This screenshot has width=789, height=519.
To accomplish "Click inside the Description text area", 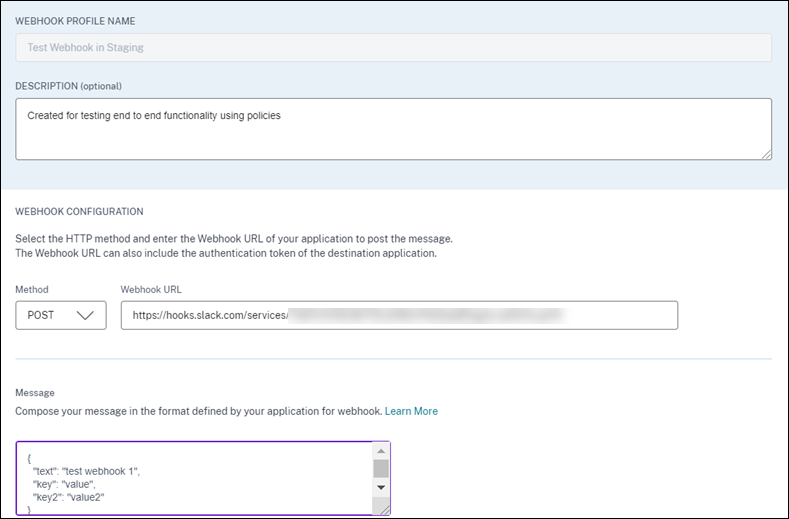I will tap(393, 128).
